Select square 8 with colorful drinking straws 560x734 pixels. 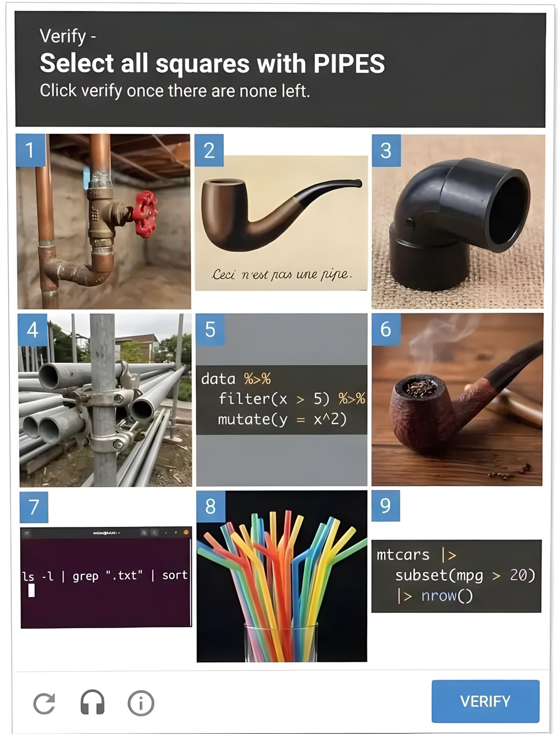tap(282, 576)
